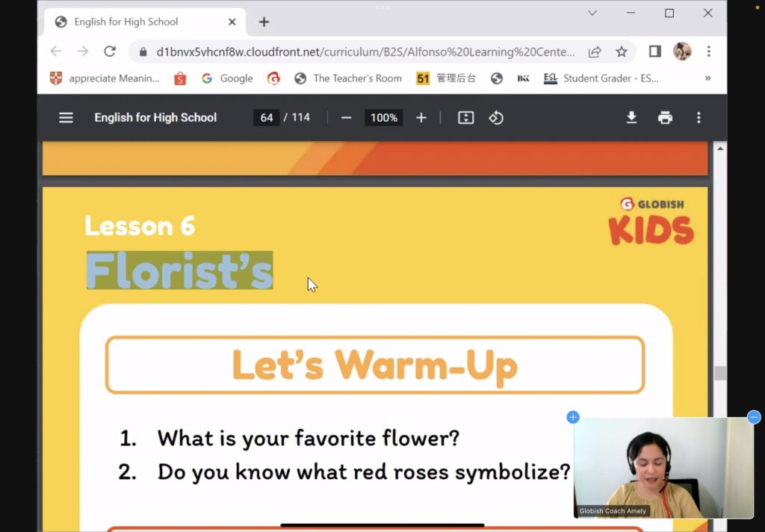
Task: Print the PDF document
Action: click(665, 117)
